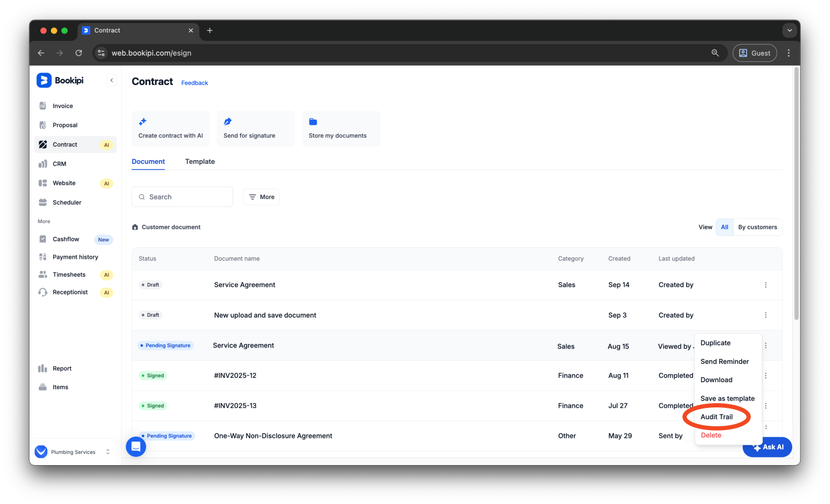Open the #INV2025-13 document
This screenshot has height=504, width=830.
tap(235, 406)
